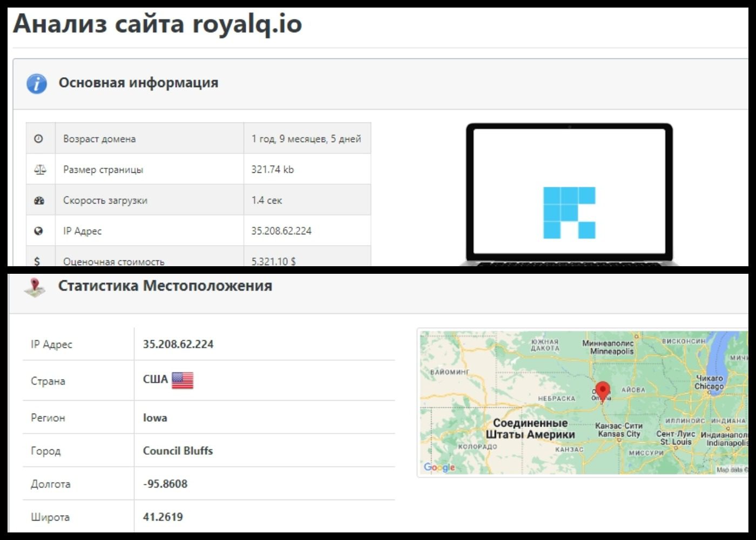
Task: Click the Google logo on the map
Action: coord(440,467)
